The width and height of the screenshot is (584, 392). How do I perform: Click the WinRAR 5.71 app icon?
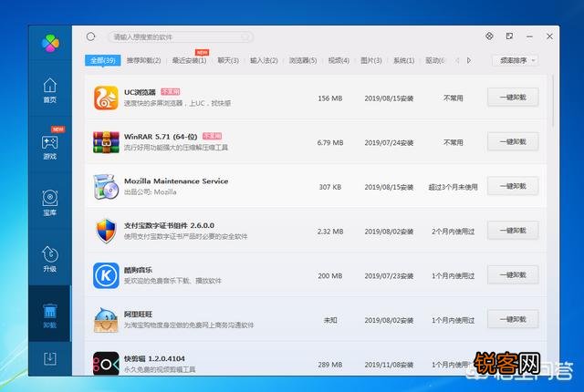[x=106, y=142]
